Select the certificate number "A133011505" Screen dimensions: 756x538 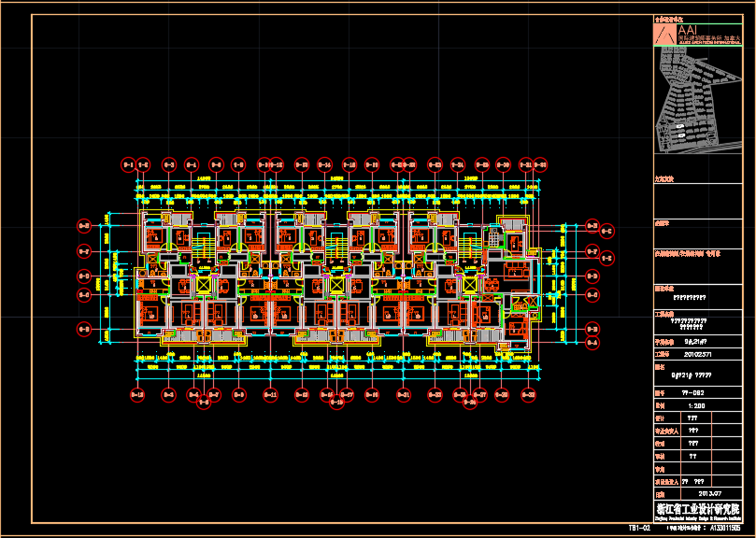point(725,528)
